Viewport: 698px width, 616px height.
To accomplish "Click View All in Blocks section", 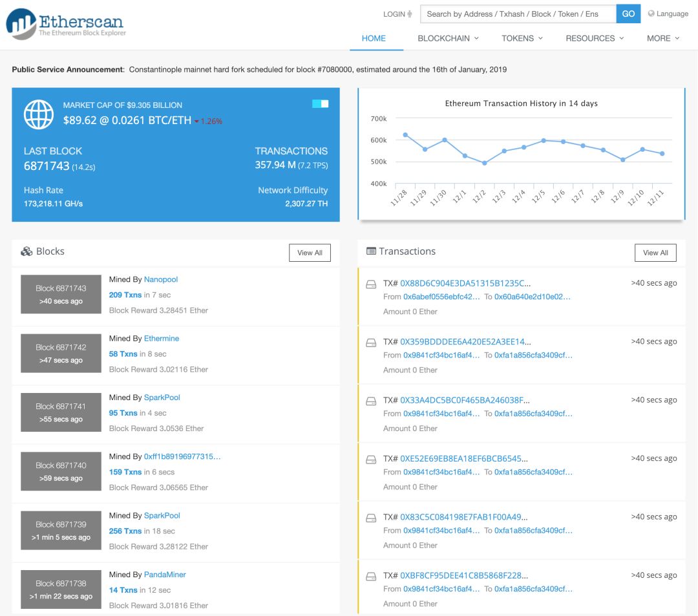I will [x=310, y=253].
